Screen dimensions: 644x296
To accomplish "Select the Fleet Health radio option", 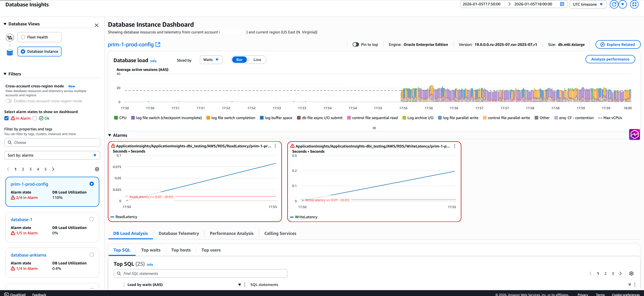I will (x=23, y=37).
